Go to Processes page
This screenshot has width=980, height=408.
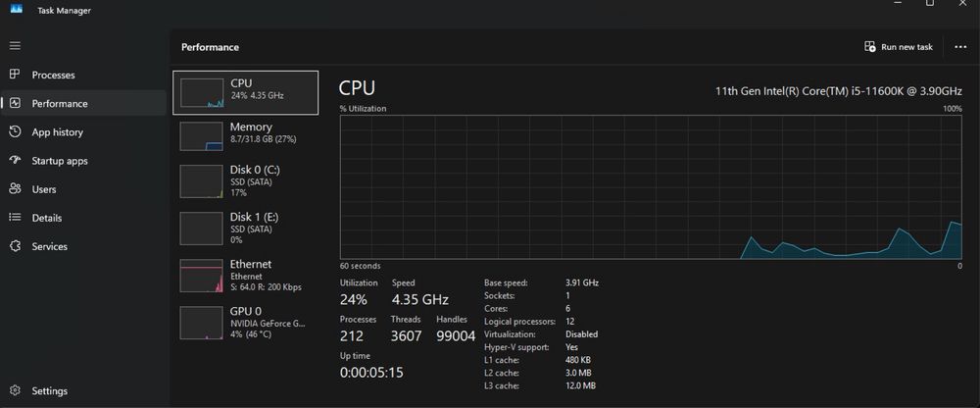[53, 76]
